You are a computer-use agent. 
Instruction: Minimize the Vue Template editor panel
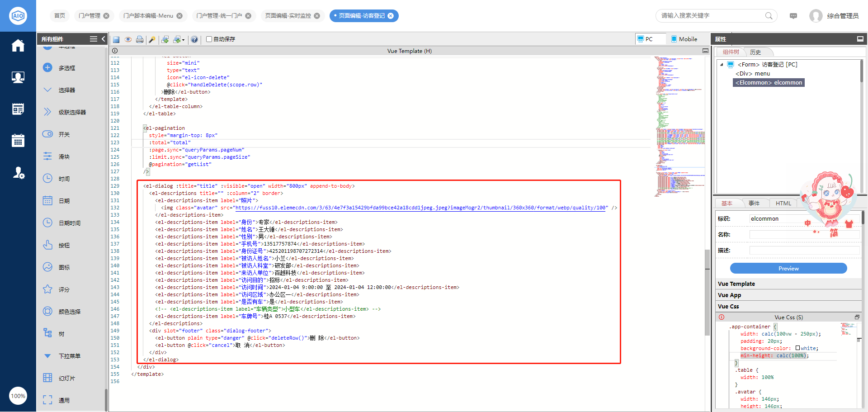click(x=705, y=51)
